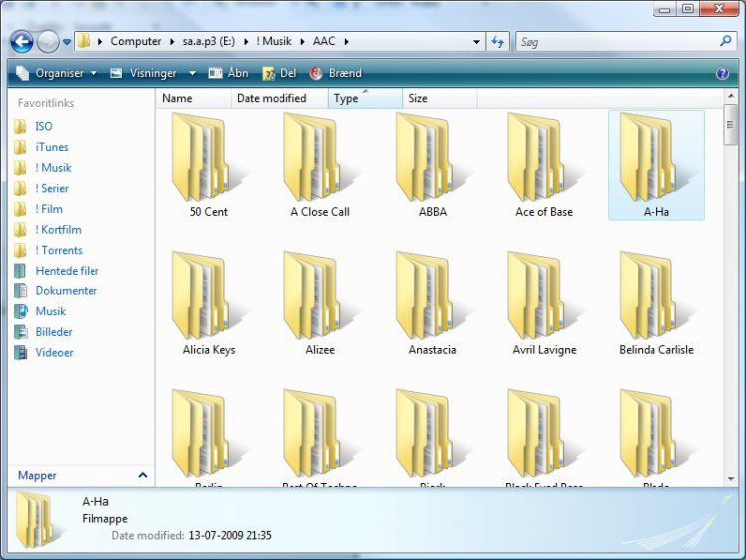746x560 pixels.
Task: Open Dokumenter favorite link
Action: (x=56, y=290)
